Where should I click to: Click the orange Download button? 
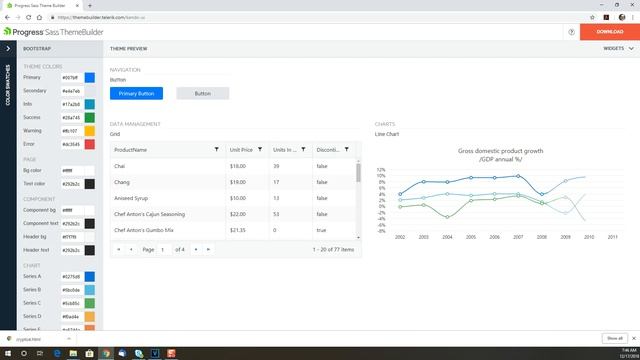(x=610, y=32)
